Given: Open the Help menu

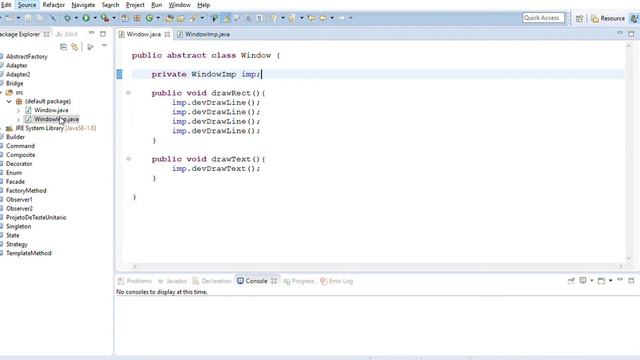Looking at the screenshot, I should (x=204, y=5).
